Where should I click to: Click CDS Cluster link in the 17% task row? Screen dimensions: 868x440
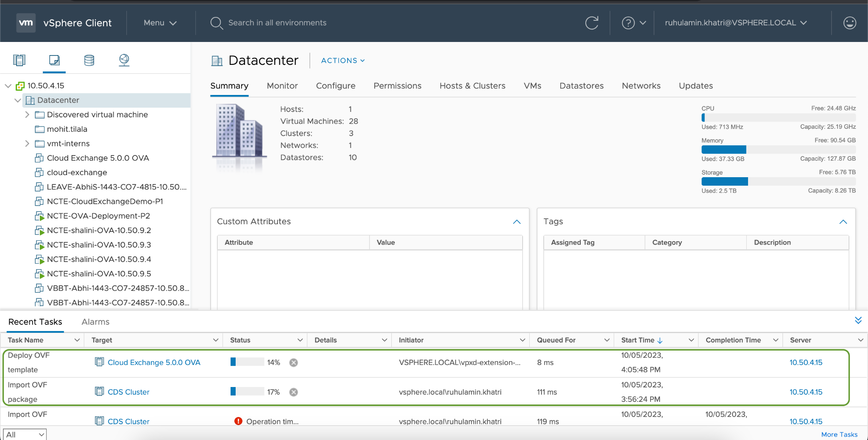[x=128, y=392]
